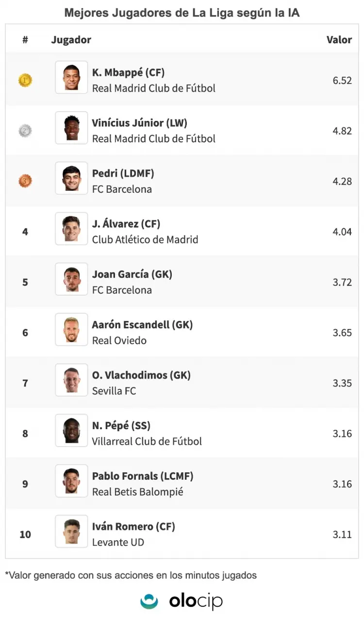Viewport: 364px width, 618px height.
Task: Select the O. Vlachodimos (GK) name
Action: 141,375
